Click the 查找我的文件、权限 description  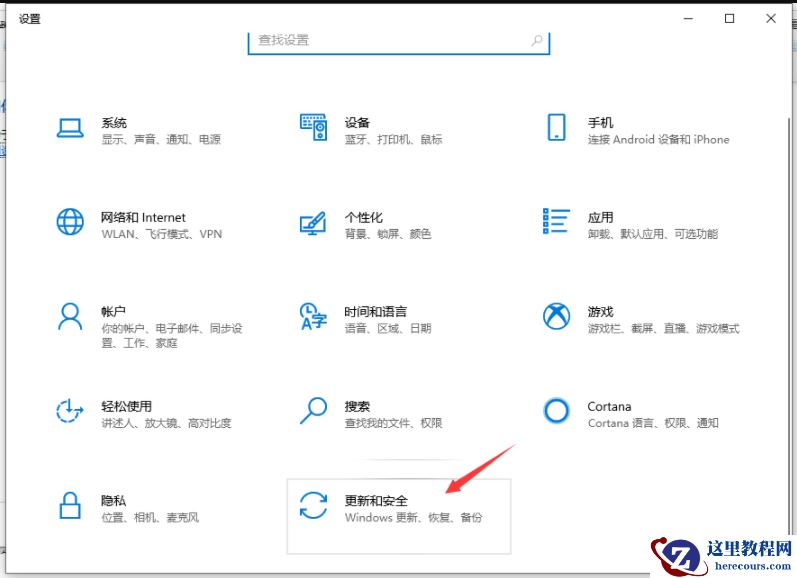[393, 423]
